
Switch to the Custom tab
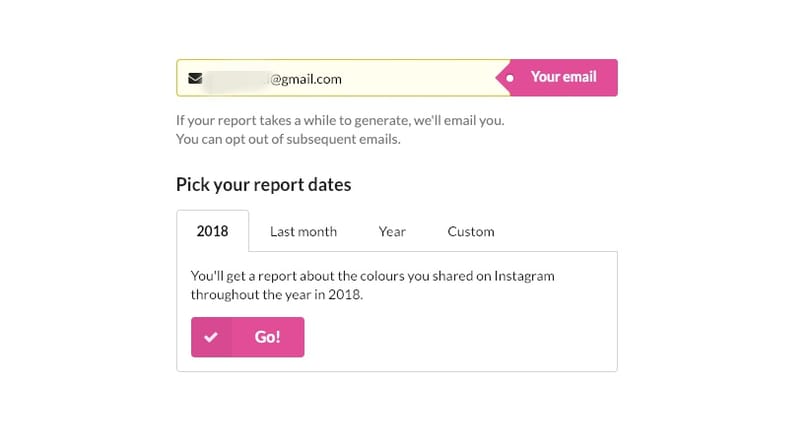tap(471, 232)
